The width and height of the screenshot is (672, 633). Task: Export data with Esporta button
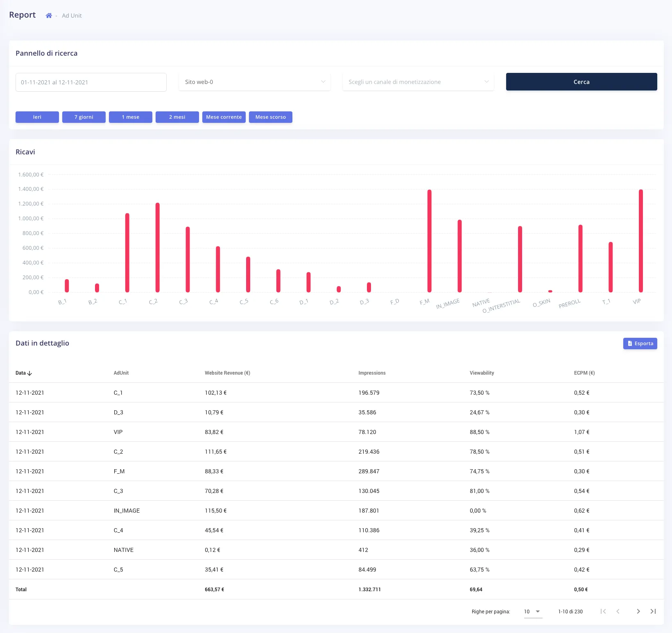coord(640,344)
